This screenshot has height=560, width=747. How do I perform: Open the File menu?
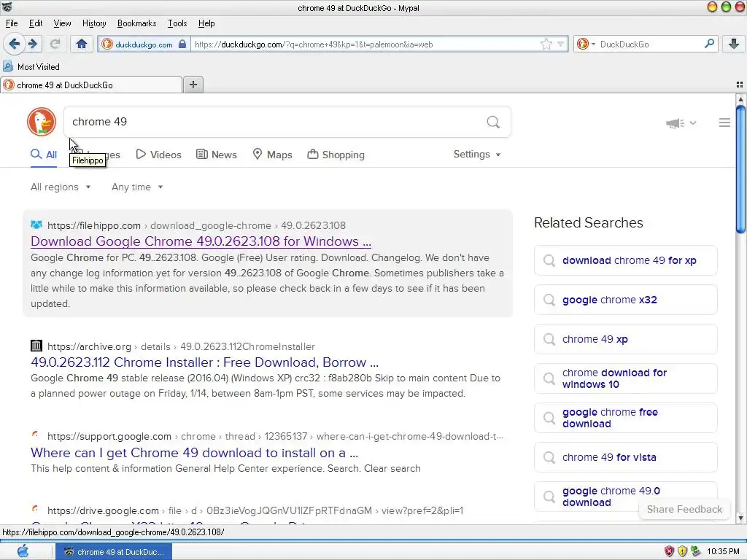[12, 23]
